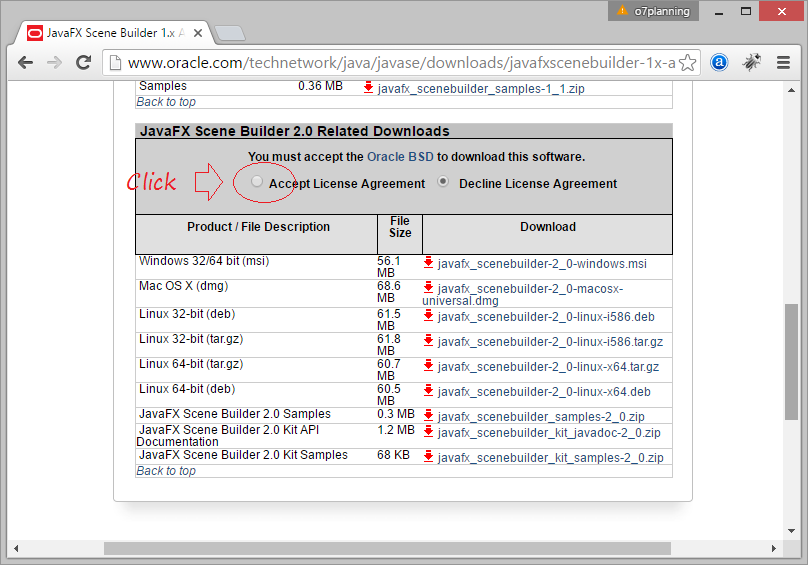Viewport: 808px width, 565px height.
Task: Download javafx_scenebuilder_samples-2_0.zip link
Action: pos(541,417)
